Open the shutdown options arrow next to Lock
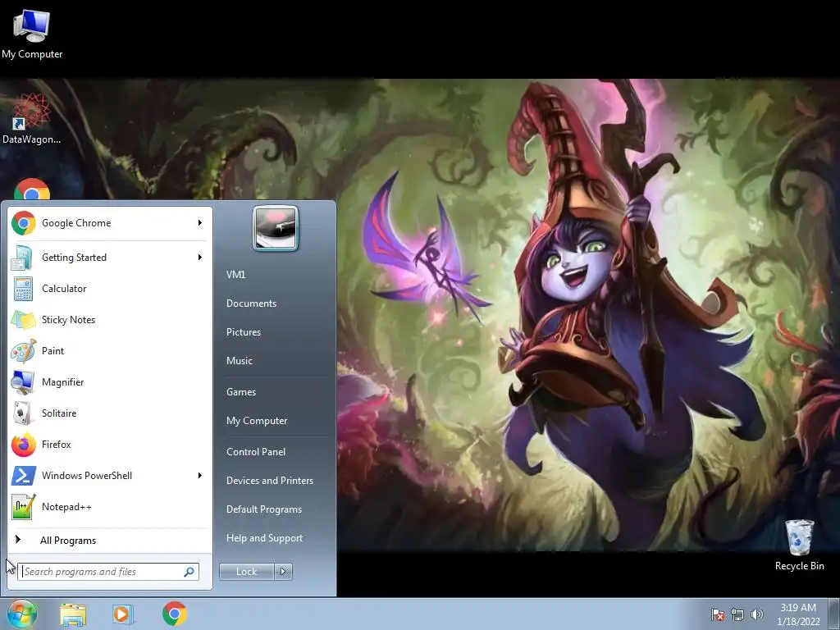The width and height of the screenshot is (840, 630). 283,572
